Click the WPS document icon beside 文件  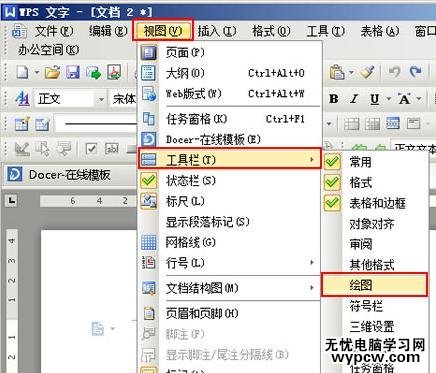19,31
